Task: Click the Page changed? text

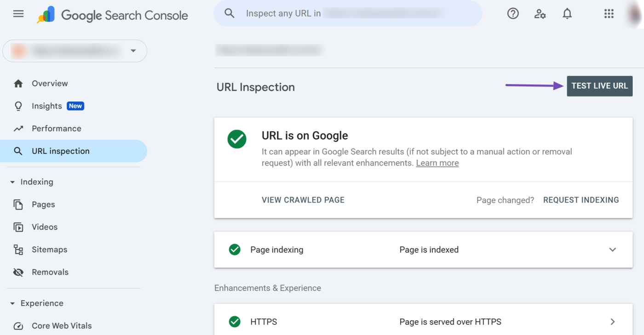Action: coord(505,200)
